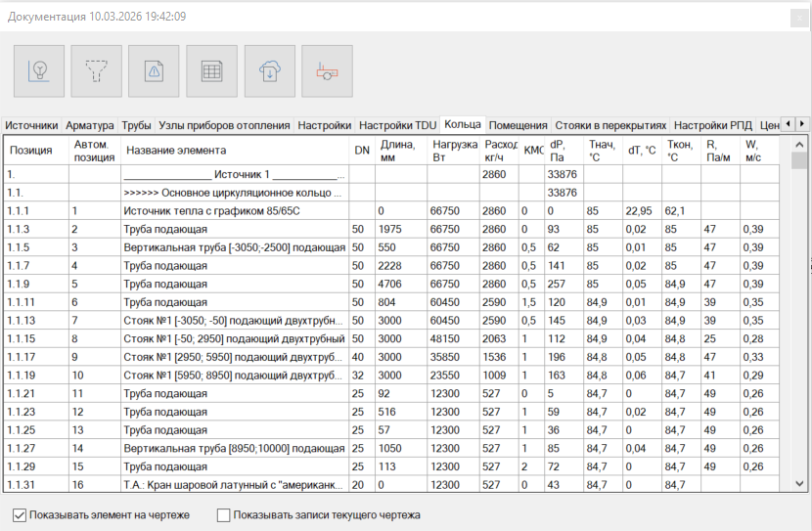Switch to the Помещения tab
Image resolution: width=812 pixels, height=531 pixels.
518,126
